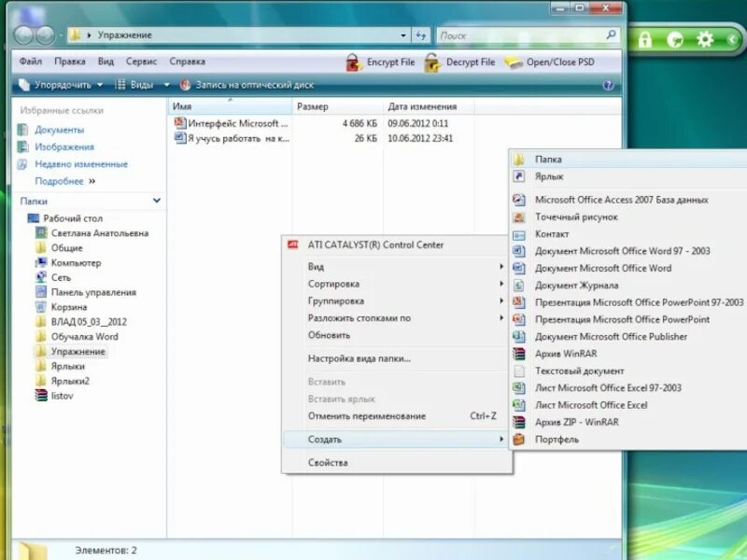This screenshot has width=747, height=560.
Task: Click the forward navigation arrow
Action: [46, 35]
